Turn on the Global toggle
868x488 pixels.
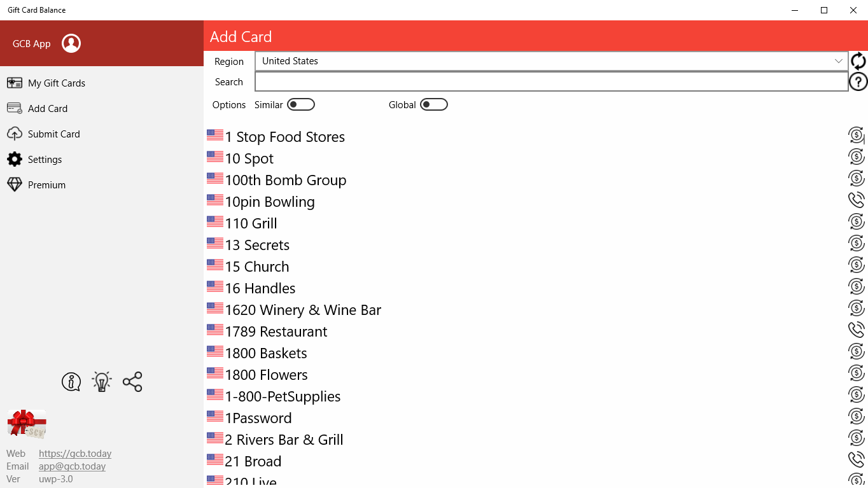433,104
